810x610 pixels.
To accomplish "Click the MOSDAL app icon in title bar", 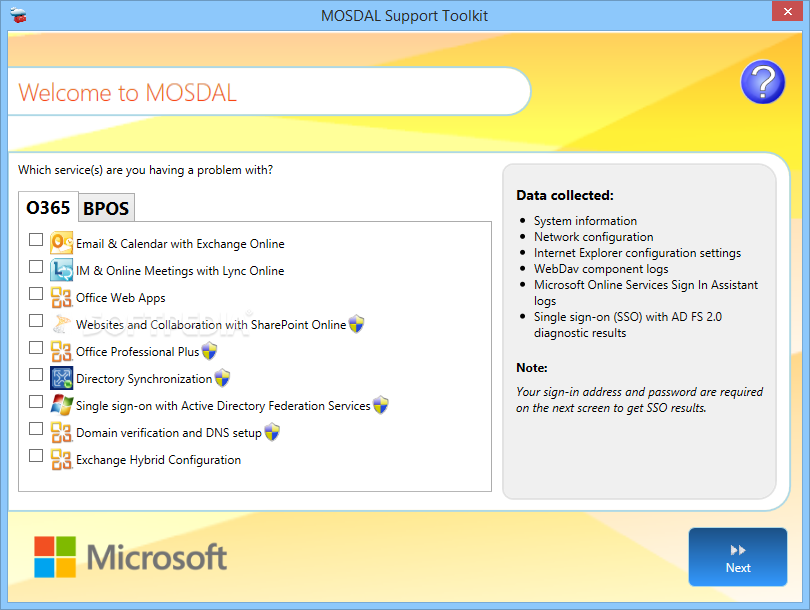I will 19,15.
